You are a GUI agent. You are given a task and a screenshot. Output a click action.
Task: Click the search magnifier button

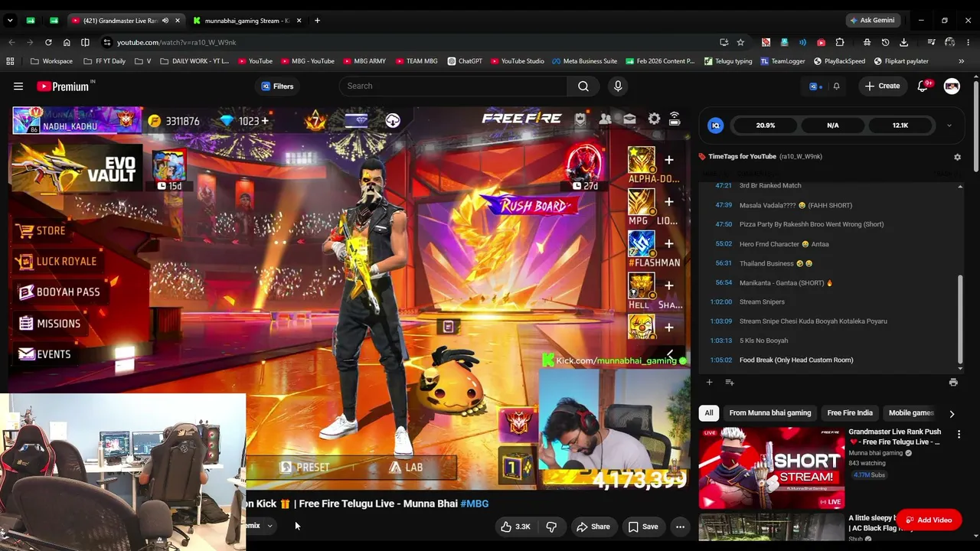tap(583, 86)
